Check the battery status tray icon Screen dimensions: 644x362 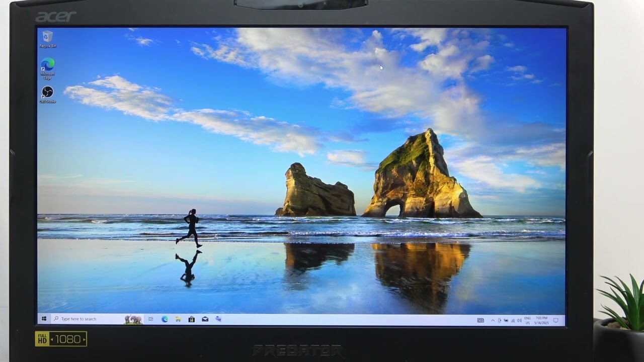(506, 320)
